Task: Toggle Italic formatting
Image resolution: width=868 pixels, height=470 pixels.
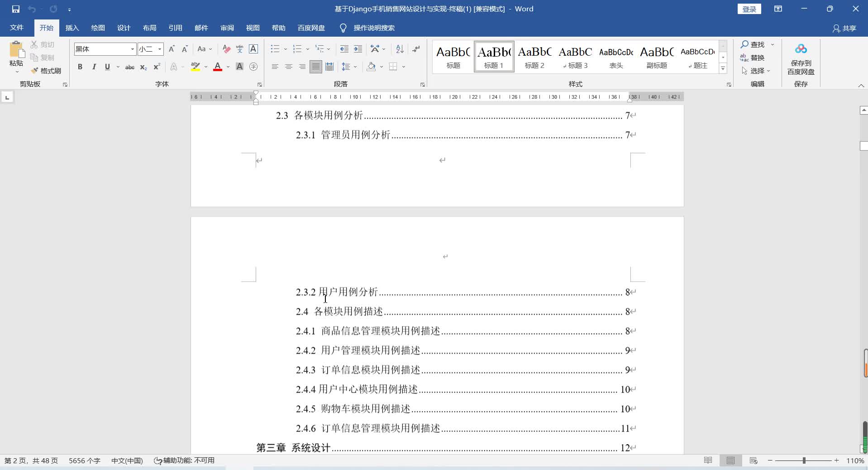Action: 94,67
